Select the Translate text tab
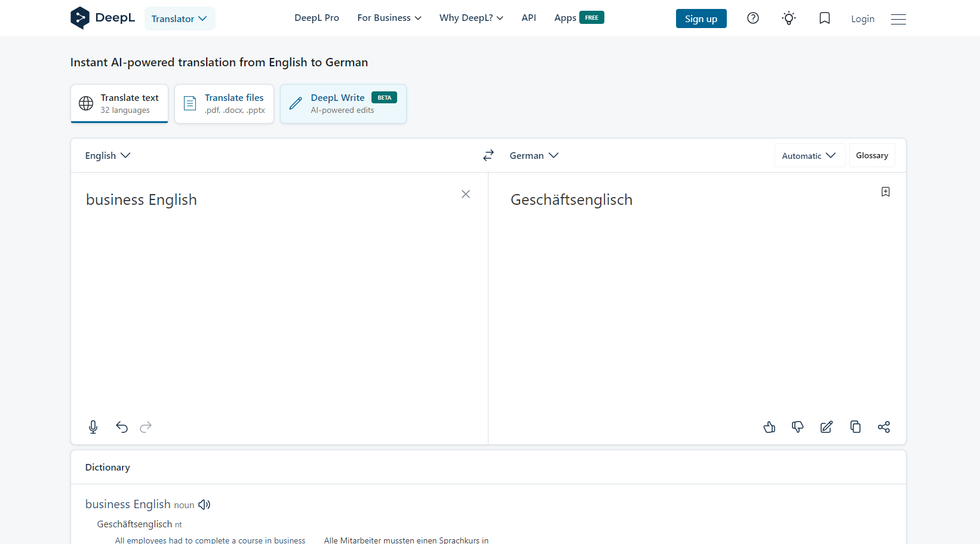Screen dimensions: 980x544 tap(119, 103)
